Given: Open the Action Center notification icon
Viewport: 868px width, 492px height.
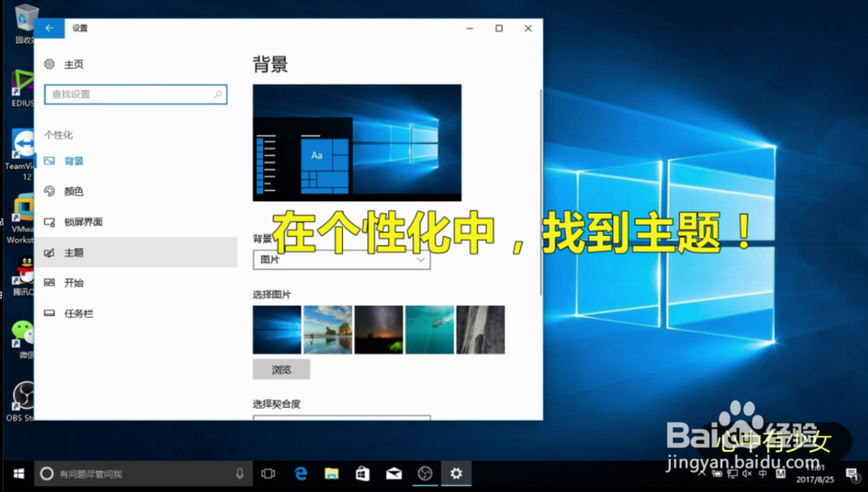Looking at the screenshot, I should pyautogui.click(x=852, y=474).
